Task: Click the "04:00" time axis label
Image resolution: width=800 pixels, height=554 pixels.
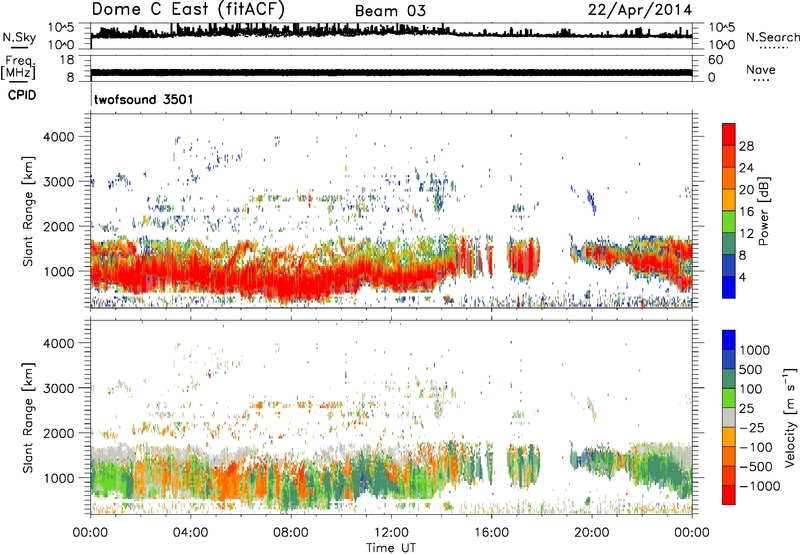Action: [190, 533]
